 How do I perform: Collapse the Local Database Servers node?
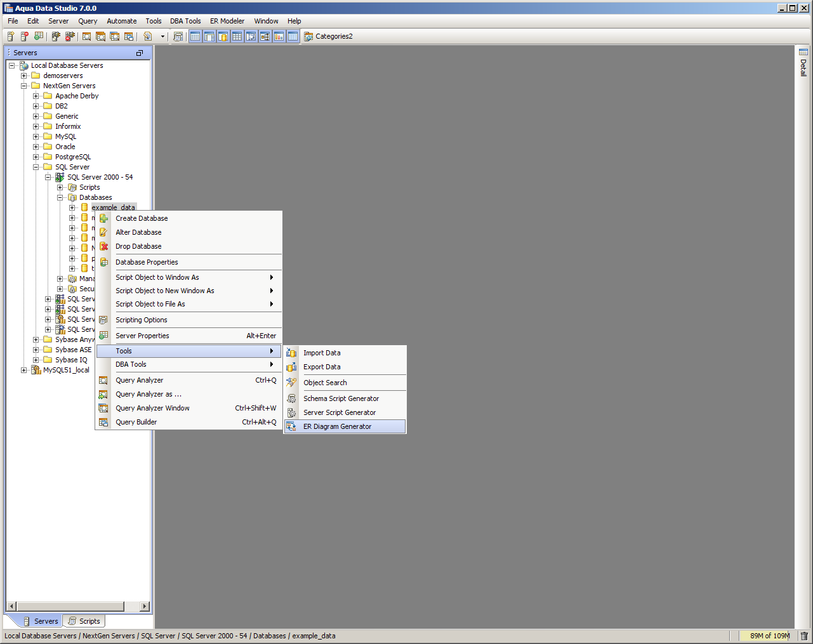(x=11, y=65)
